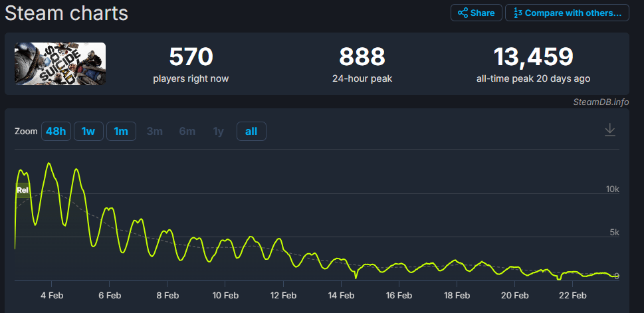The image size is (644, 313).
Task: Click the Rel release marker on chart
Action: click(22, 190)
